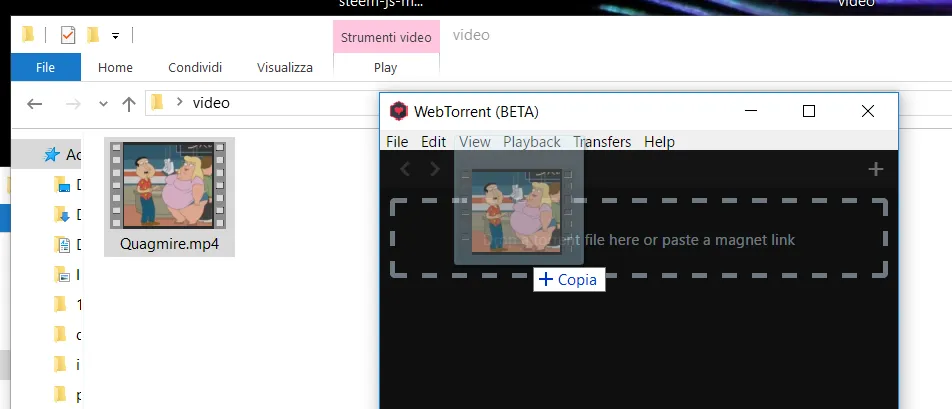Click the plus icon to add a torrent

coord(875,169)
